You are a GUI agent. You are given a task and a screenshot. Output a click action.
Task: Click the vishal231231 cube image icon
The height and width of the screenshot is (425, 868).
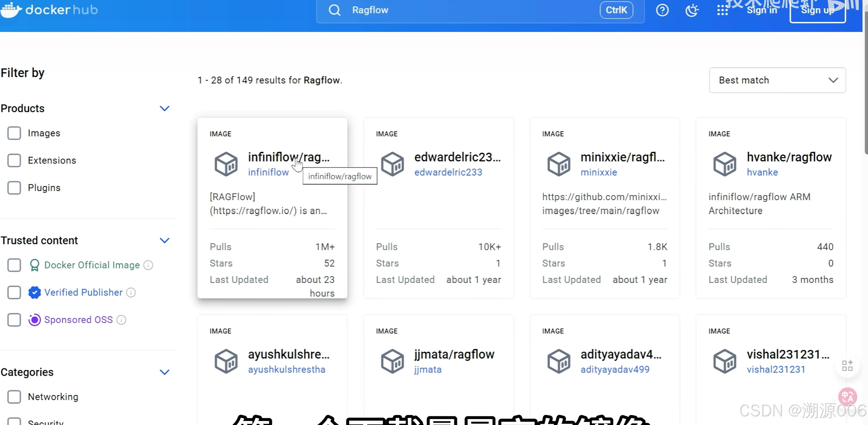[725, 361]
